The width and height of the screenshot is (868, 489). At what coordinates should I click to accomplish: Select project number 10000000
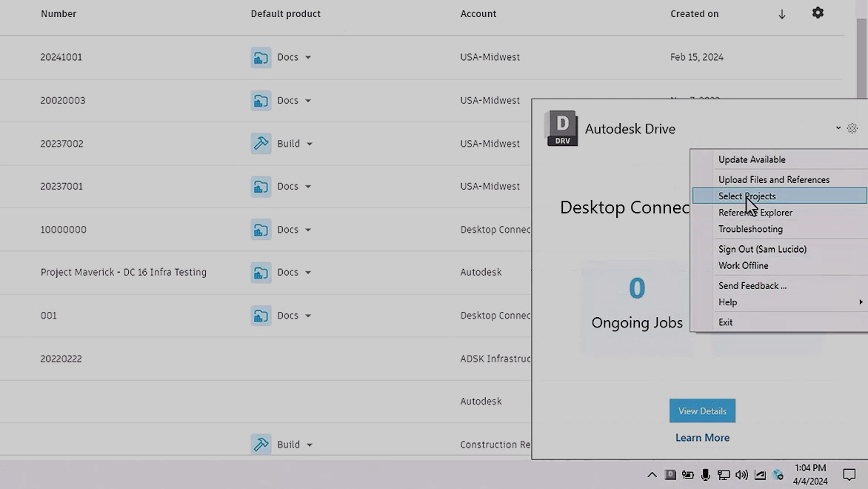63,229
